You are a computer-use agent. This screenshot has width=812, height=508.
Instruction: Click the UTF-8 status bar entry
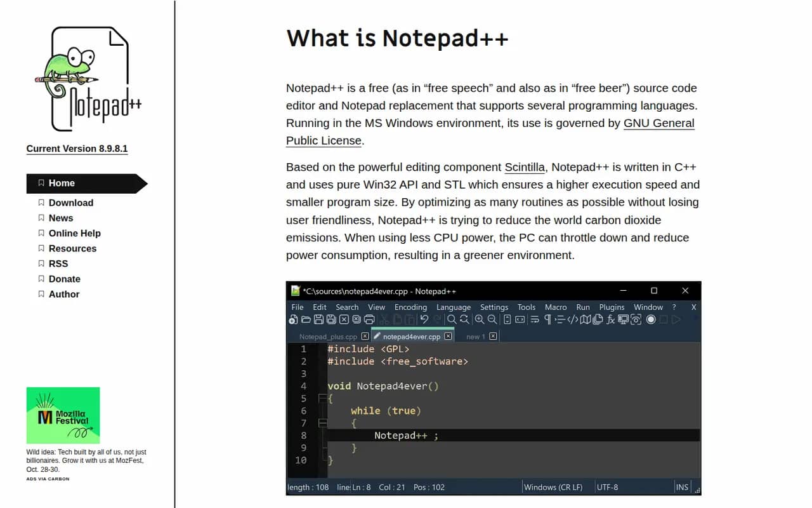[607, 487]
